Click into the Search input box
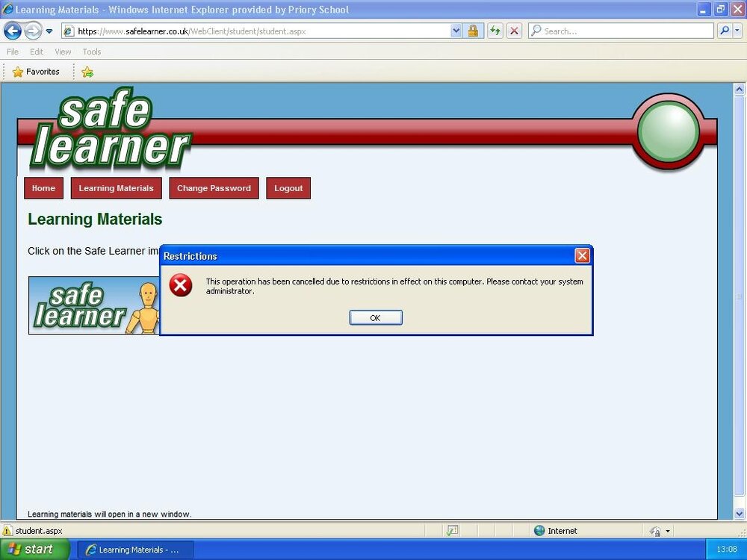The image size is (747, 560). pos(620,31)
